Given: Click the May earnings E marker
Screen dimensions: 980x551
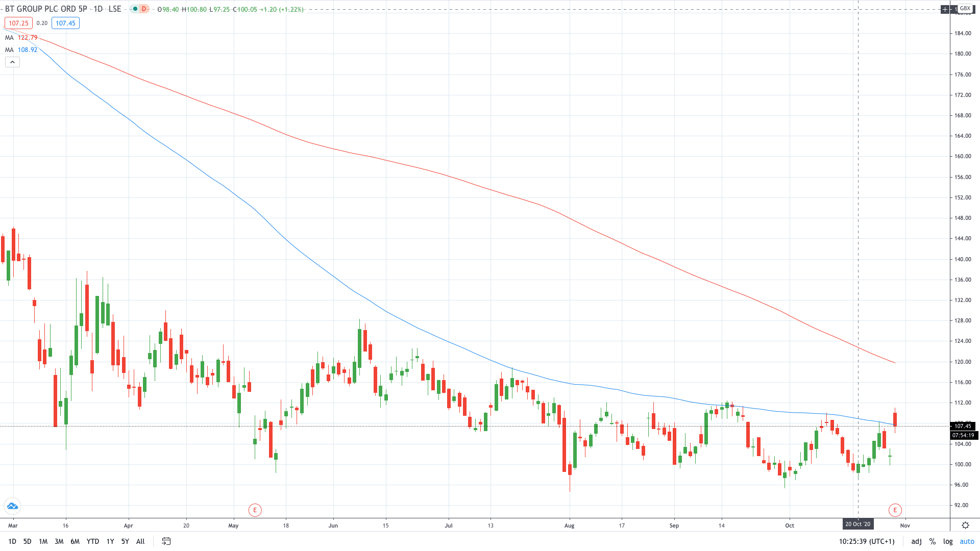Looking at the screenshot, I should pyautogui.click(x=255, y=510).
